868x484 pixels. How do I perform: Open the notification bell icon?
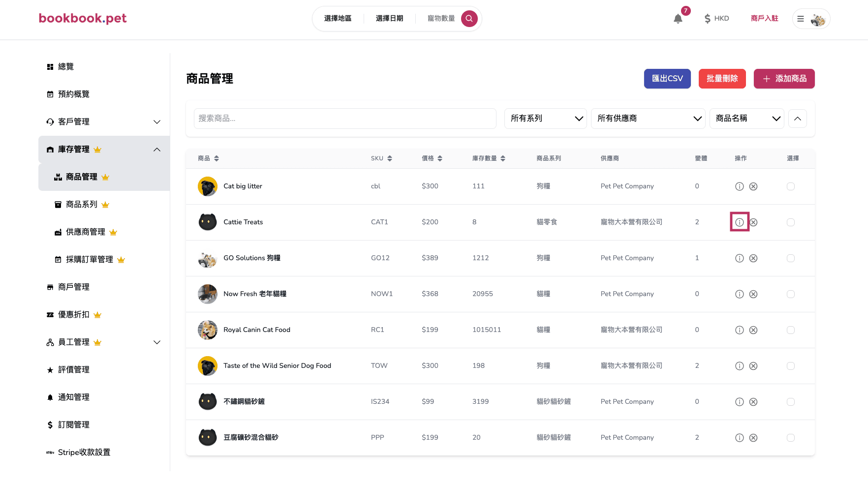click(x=678, y=19)
